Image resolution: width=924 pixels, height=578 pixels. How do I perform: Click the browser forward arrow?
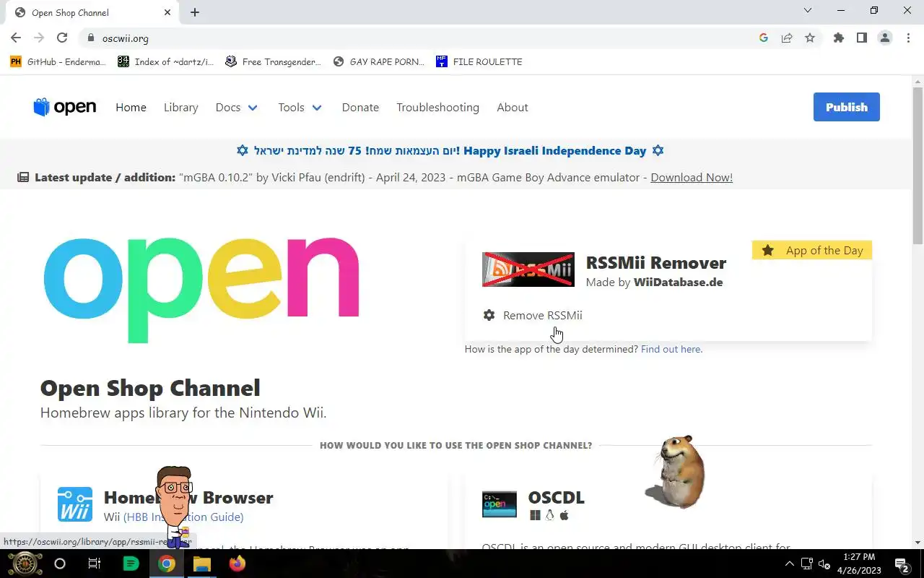pyautogui.click(x=39, y=38)
